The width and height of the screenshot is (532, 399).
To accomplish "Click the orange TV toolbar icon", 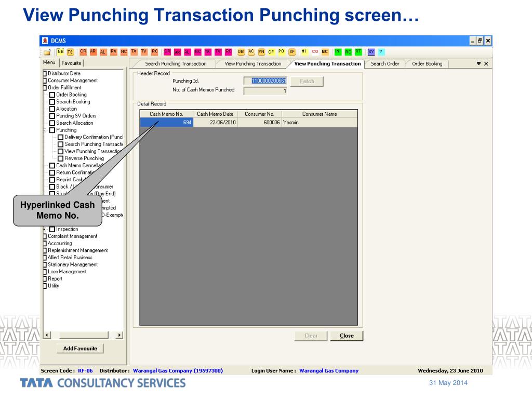I will point(144,51).
